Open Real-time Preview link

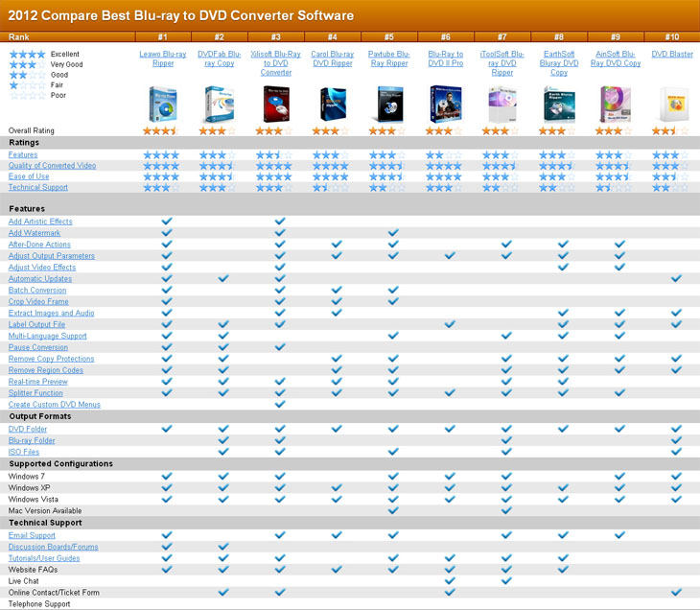(38, 382)
